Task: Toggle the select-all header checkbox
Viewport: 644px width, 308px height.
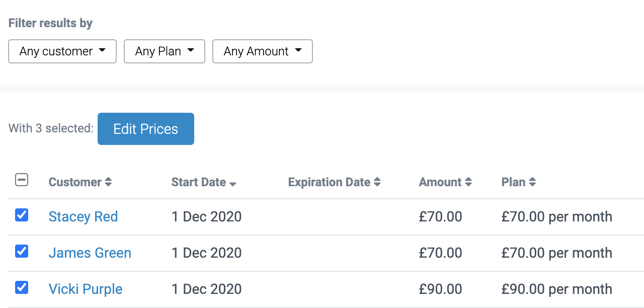Action: 22,180
